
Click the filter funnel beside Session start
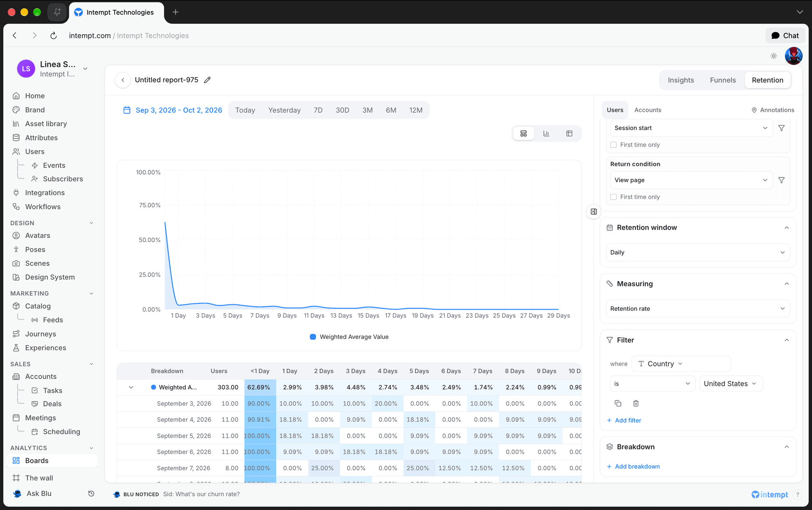pos(782,128)
